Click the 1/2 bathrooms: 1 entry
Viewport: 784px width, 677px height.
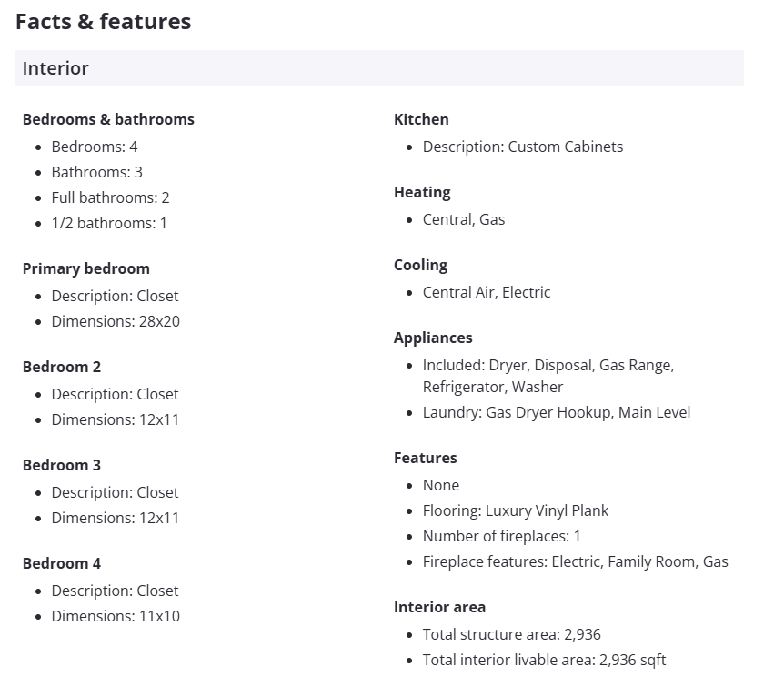pos(109,223)
